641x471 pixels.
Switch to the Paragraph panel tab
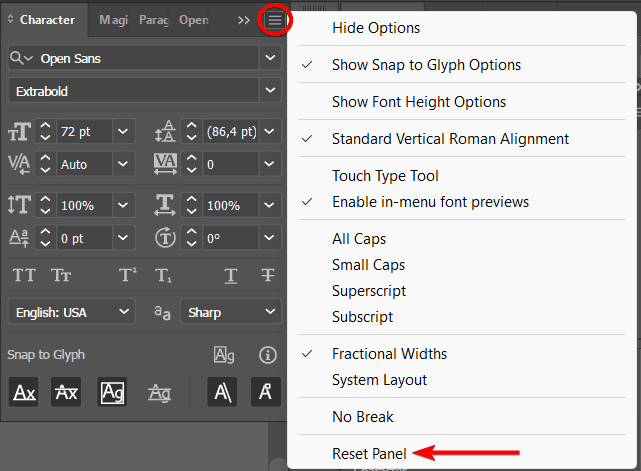click(x=153, y=20)
